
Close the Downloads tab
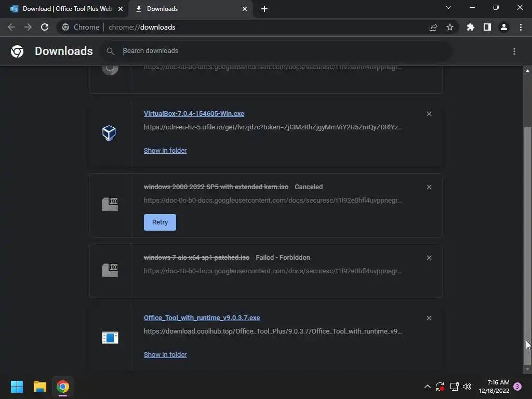click(245, 9)
